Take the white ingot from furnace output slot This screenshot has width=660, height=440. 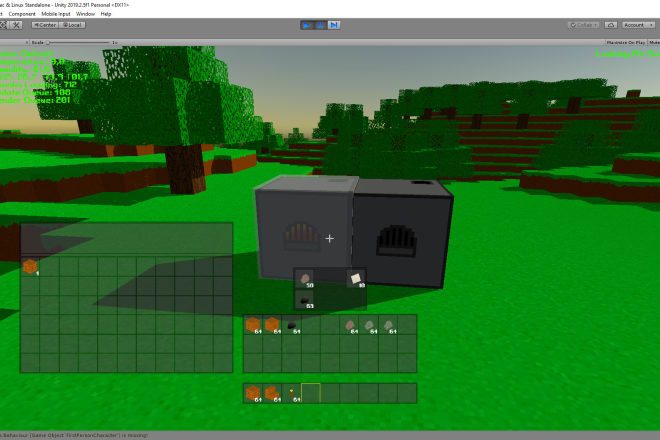click(356, 279)
